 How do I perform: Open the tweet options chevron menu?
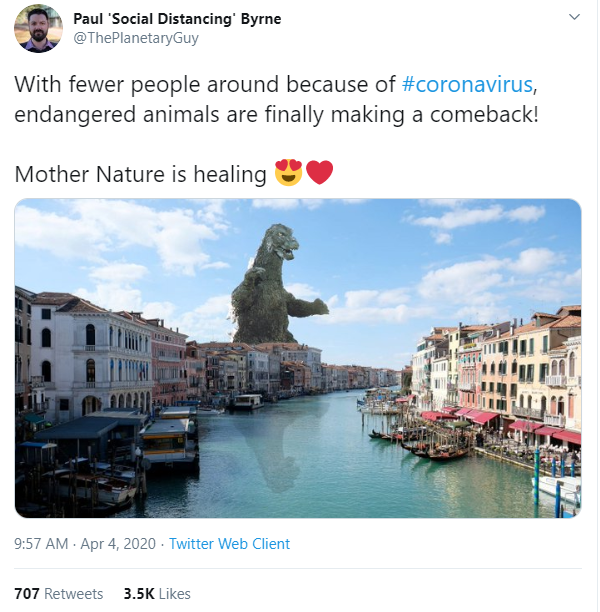click(x=574, y=19)
